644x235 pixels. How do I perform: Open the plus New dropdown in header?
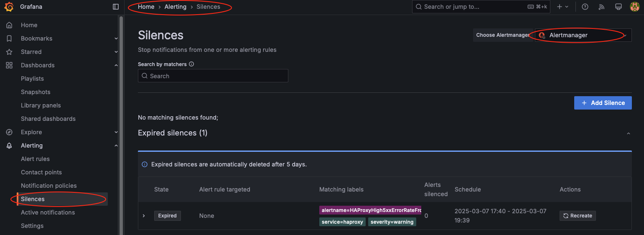(x=563, y=7)
